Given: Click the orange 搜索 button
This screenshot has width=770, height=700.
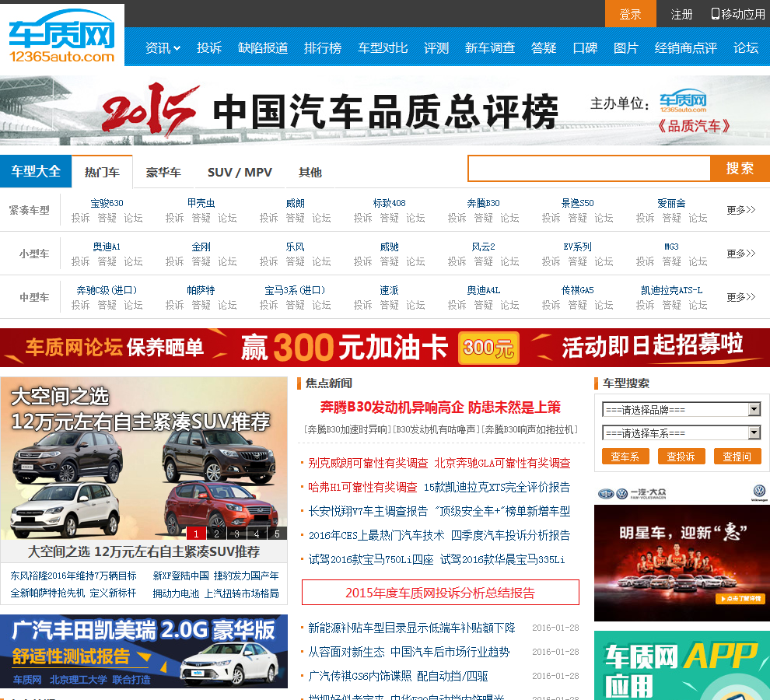Looking at the screenshot, I should [x=740, y=169].
